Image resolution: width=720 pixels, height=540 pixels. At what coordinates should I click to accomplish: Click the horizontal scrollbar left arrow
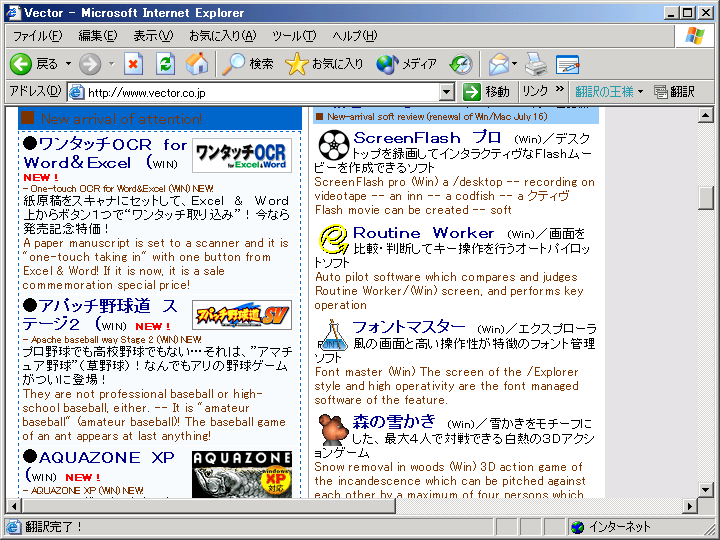click(14, 506)
